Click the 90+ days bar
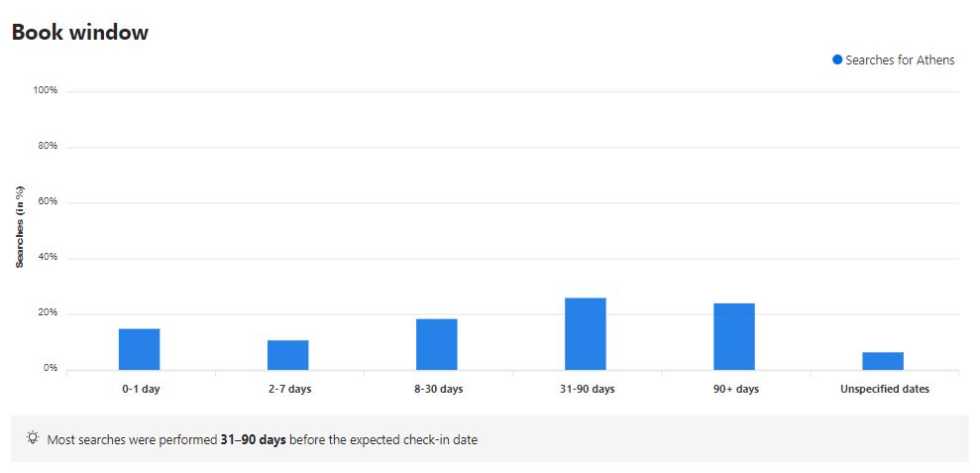The width and height of the screenshot is (980, 473). point(734,336)
